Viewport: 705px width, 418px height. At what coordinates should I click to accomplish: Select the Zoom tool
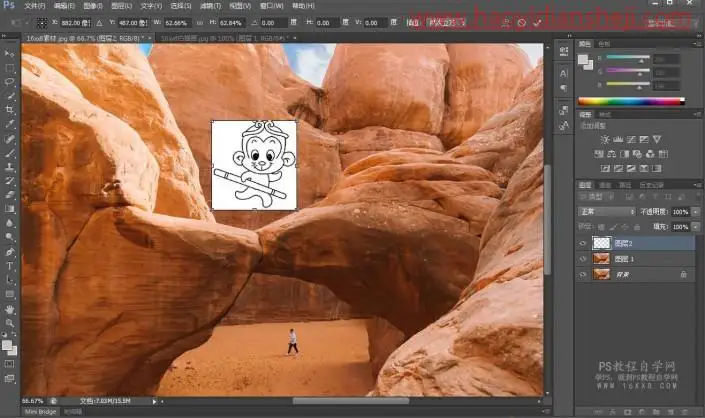pyautogui.click(x=9, y=323)
